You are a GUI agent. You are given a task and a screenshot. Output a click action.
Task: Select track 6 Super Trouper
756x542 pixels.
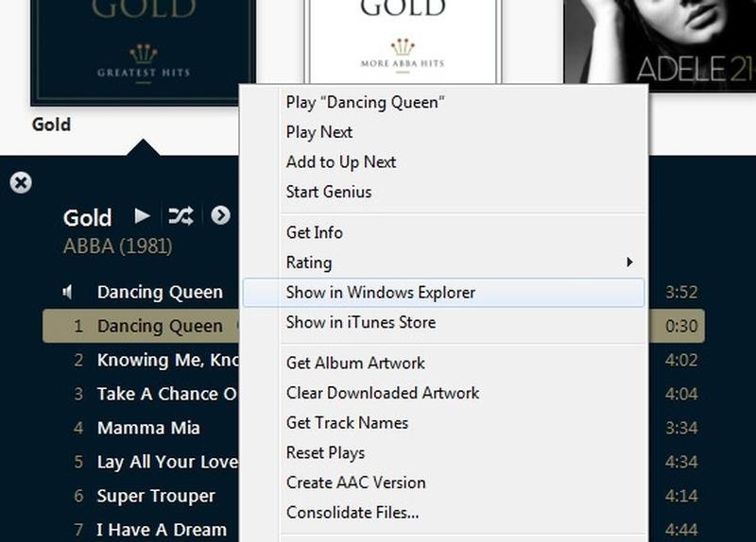pos(141,496)
